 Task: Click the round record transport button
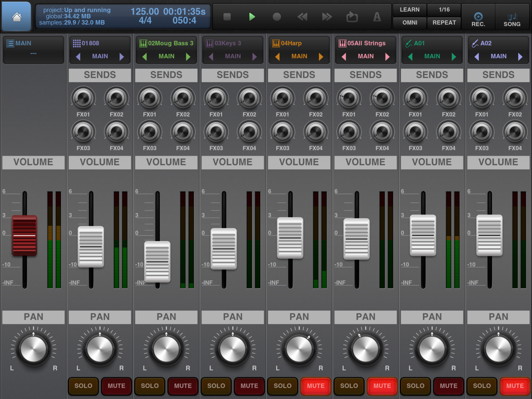[277, 16]
